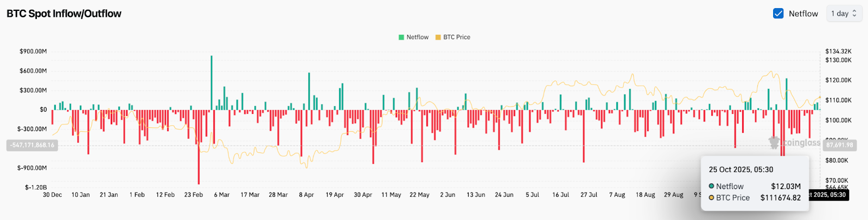Click the BTC Price label in chart legend
Viewport: 868px width, 220px height.
[456, 37]
